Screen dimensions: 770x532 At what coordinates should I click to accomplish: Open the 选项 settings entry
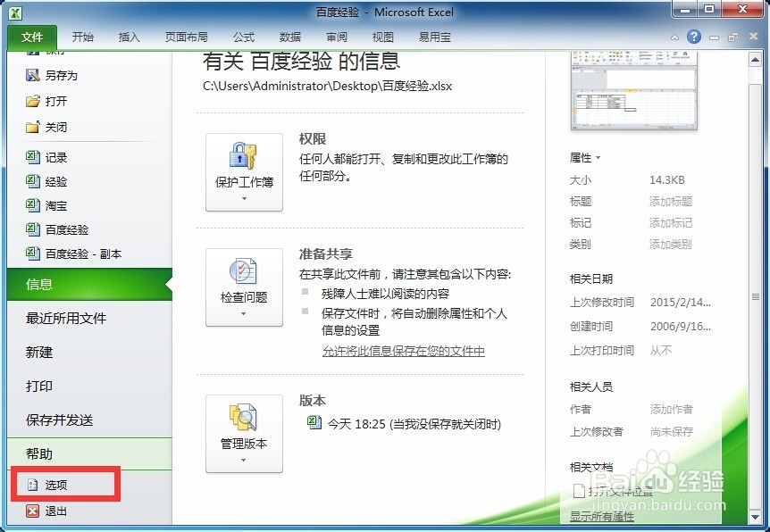click(66, 485)
